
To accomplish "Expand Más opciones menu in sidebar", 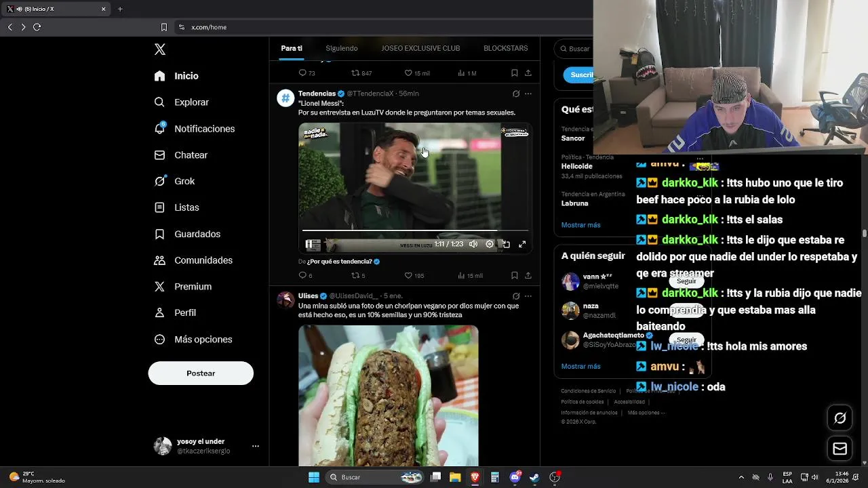I will [x=193, y=340].
